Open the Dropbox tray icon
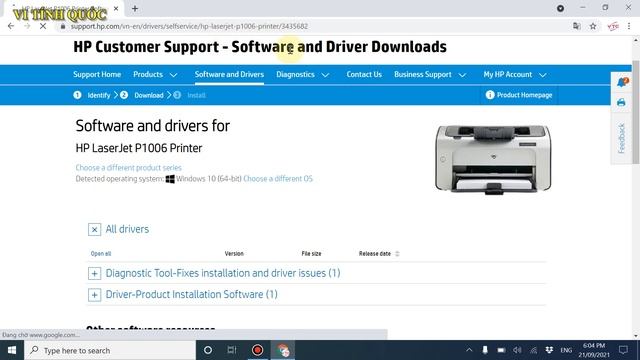 pyautogui.click(x=549, y=350)
